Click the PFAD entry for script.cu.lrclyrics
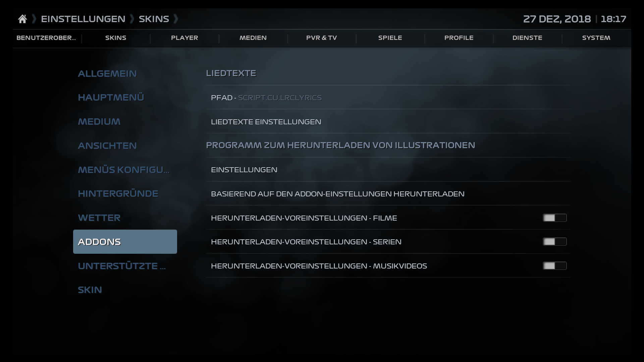Screen dimensions: 644x362 tap(266, 98)
